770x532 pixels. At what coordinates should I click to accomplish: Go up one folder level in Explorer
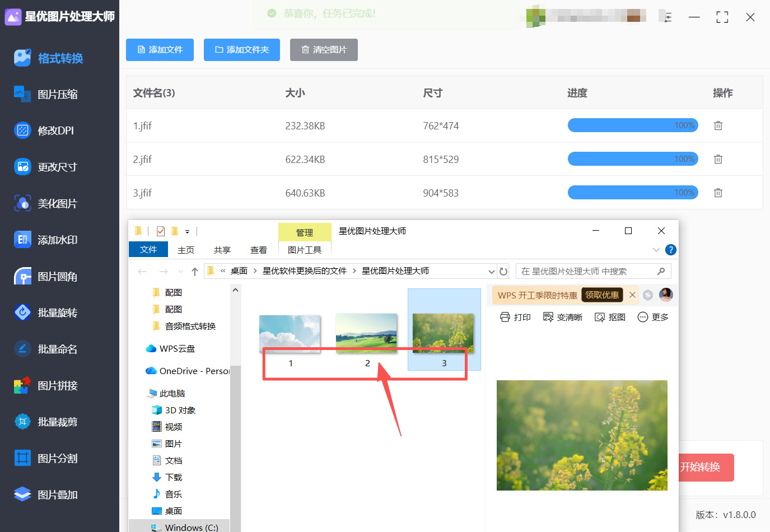point(195,272)
